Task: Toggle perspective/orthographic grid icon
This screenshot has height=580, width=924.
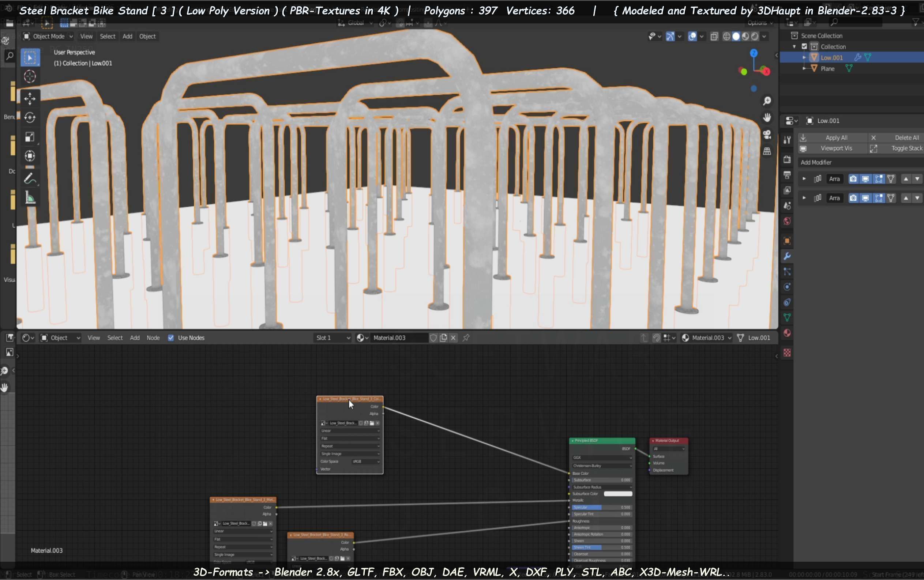Action: tap(767, 151)
